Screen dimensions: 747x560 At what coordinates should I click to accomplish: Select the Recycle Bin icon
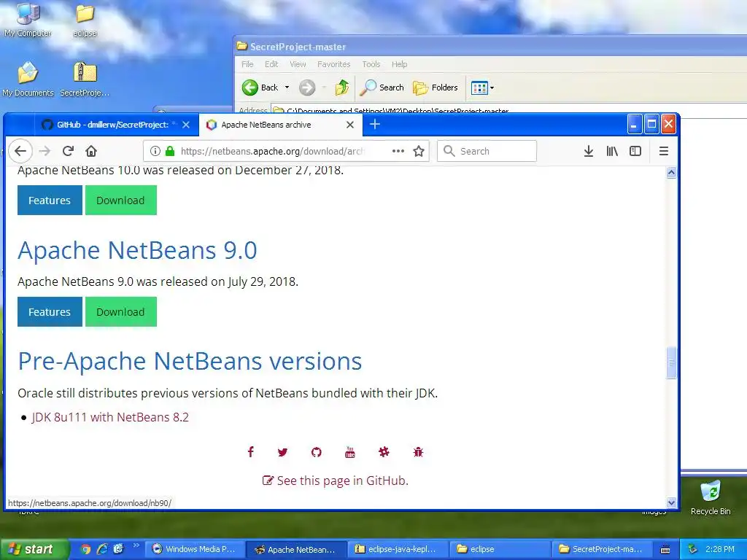pyautogui.click(x=711, y=497)
